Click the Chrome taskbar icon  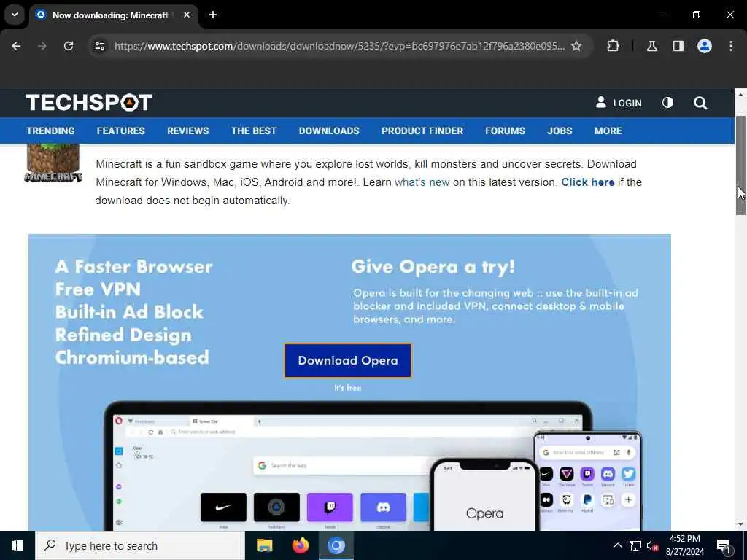tap(336, 545)
